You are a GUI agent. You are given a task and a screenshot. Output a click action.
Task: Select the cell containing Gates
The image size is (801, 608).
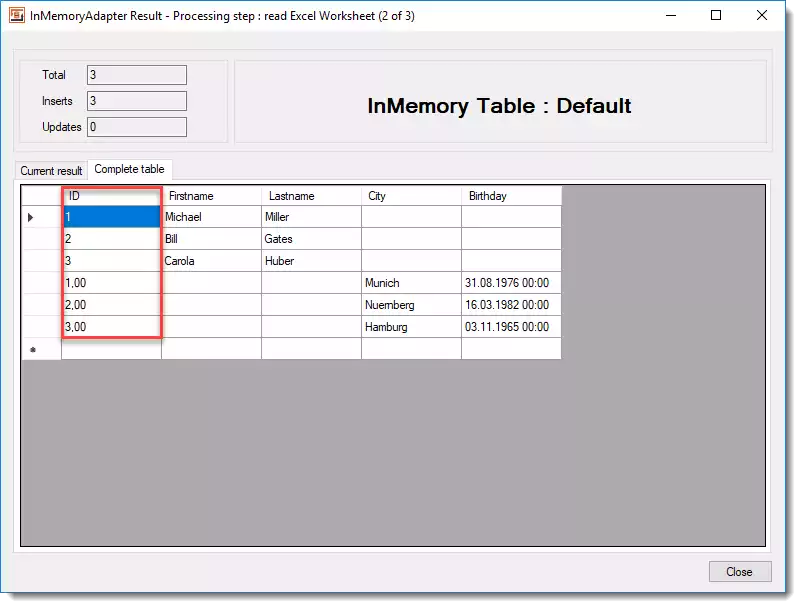click(311, 239)
